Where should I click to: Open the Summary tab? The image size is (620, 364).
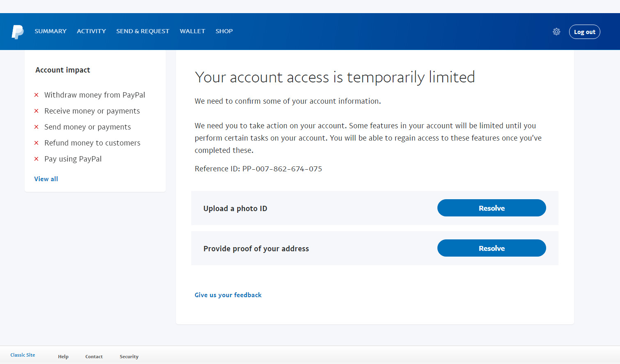click(50, 31)
